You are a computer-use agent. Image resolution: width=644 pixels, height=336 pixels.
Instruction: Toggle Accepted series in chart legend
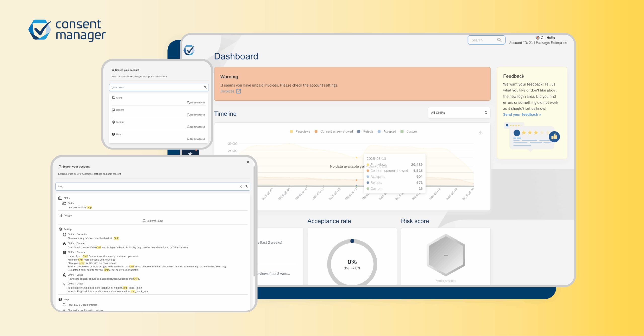[x=387, y=131]
